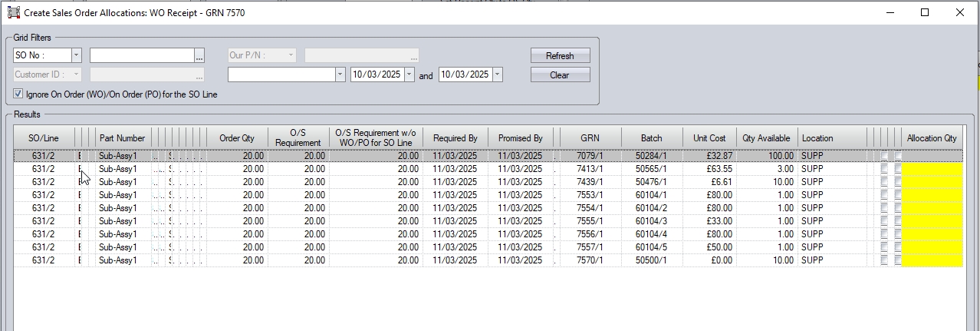
Task: Open the first date picker dropdown arrow
Action: point(409,74)
